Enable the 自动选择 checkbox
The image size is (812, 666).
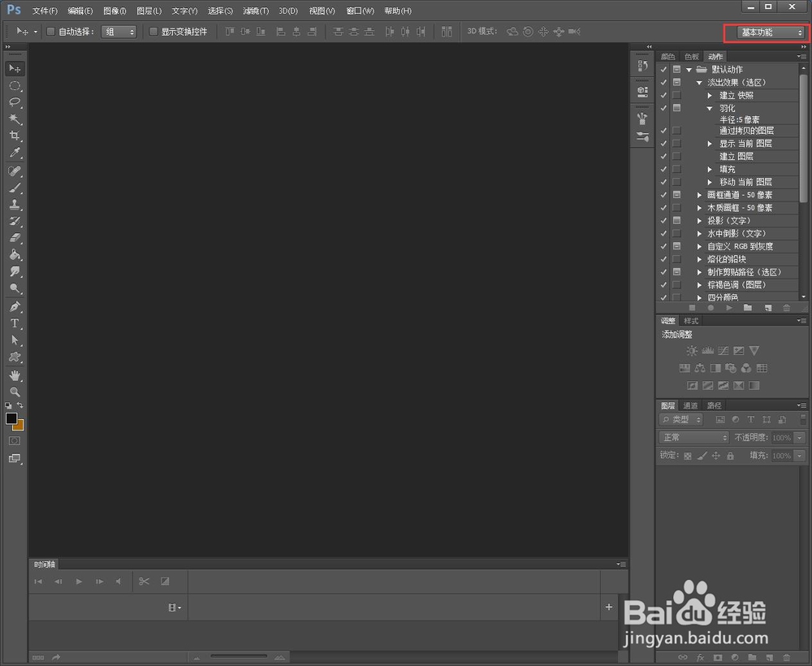click(x=50, y=32)
